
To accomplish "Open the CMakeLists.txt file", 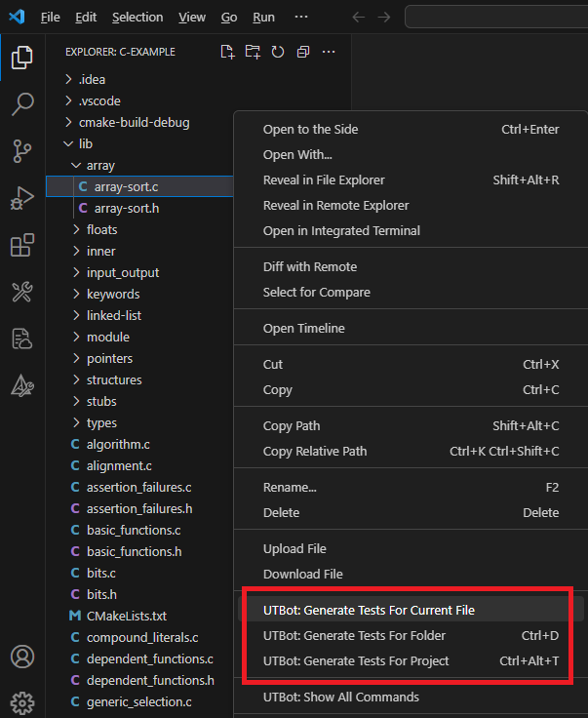I will 126,616.
